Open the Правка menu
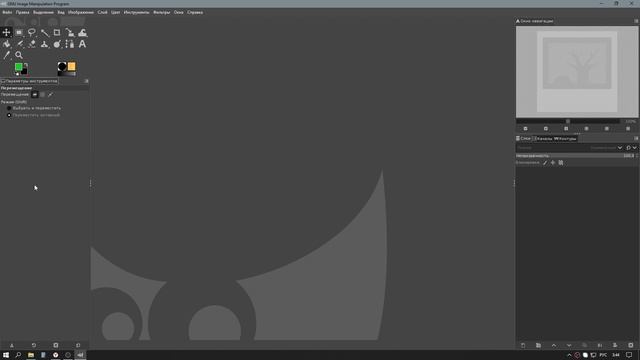 [x=22, y=12]
